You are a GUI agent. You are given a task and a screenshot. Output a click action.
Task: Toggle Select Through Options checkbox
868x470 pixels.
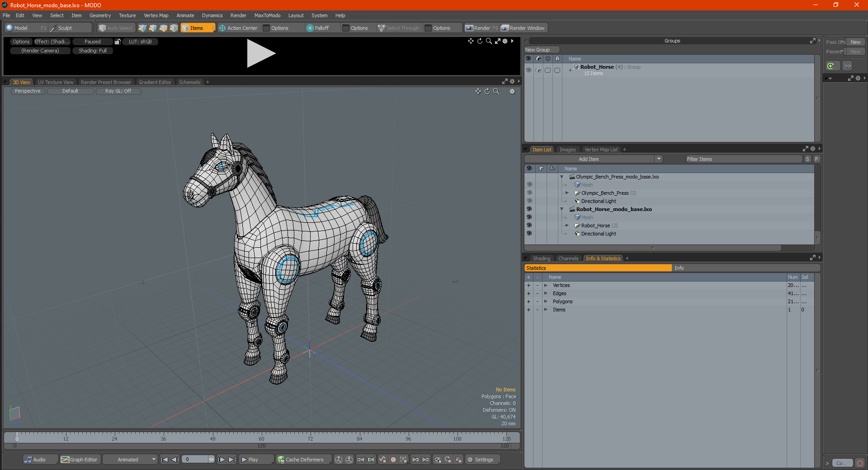pyautogui.click(x=429, y=28)
